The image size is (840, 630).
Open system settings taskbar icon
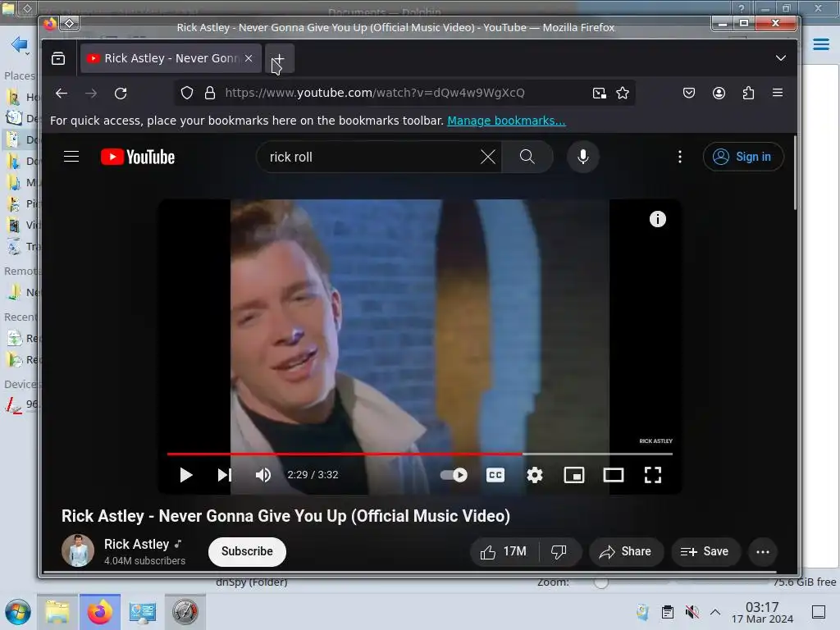click(x=143, y=612)
